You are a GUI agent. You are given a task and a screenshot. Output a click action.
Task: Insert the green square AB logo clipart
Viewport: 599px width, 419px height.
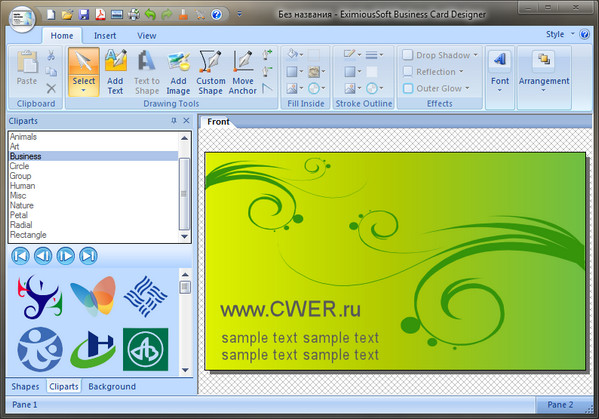tap(146, 349)
